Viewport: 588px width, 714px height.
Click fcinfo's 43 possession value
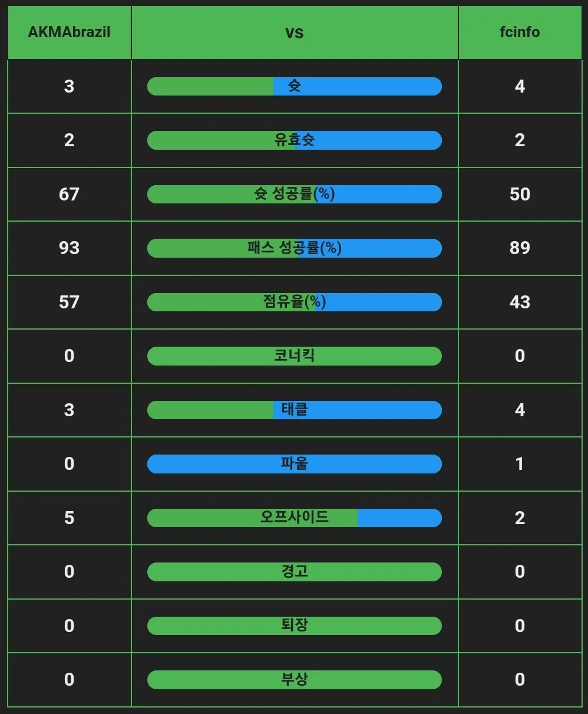click(x=520, y=302)
